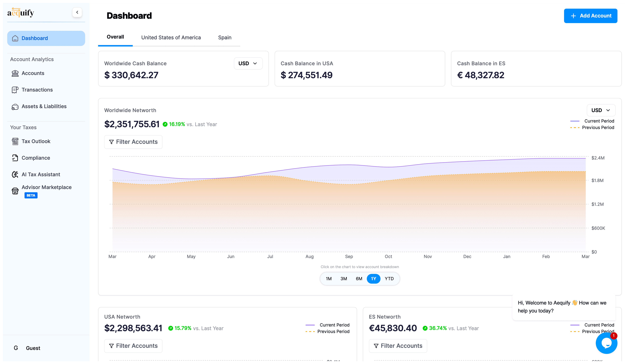The height and width of the screenshot is (364, 629).
Task: Open the chat support bubble
Action: pyautogui.click(x=606, y=343)
